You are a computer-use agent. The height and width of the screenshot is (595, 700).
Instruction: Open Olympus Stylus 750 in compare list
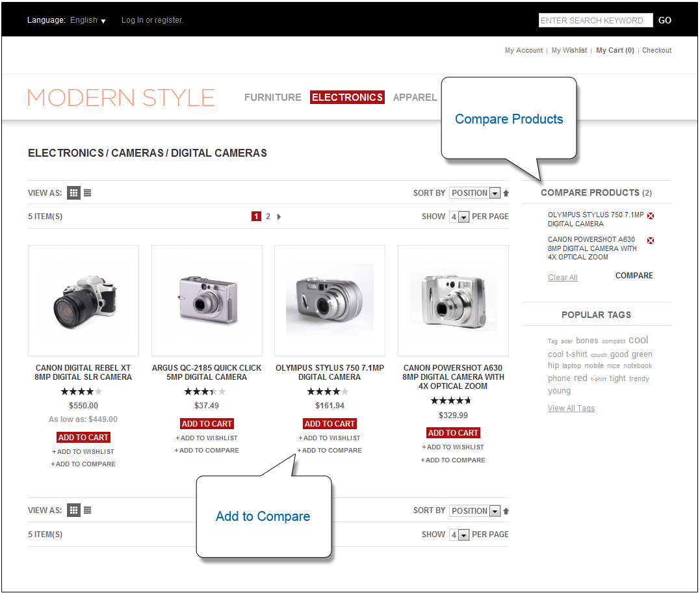(595, 219)
